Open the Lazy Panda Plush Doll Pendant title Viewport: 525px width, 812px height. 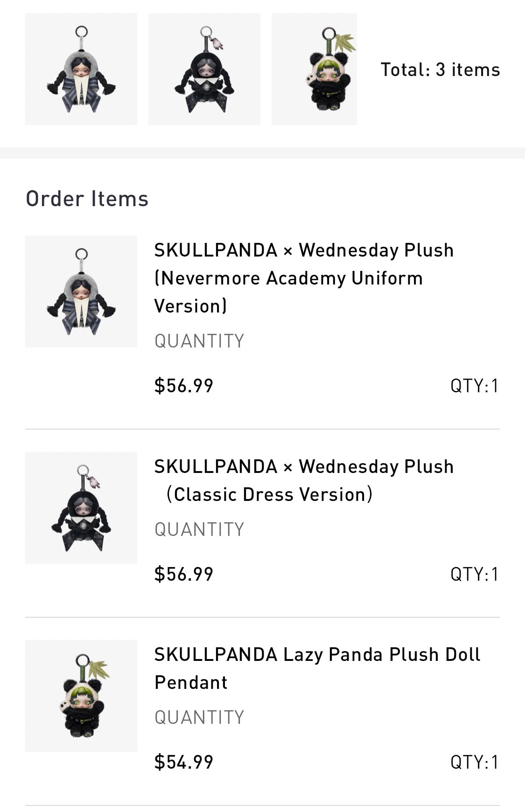pyautogui.click(x=317, y=668)
